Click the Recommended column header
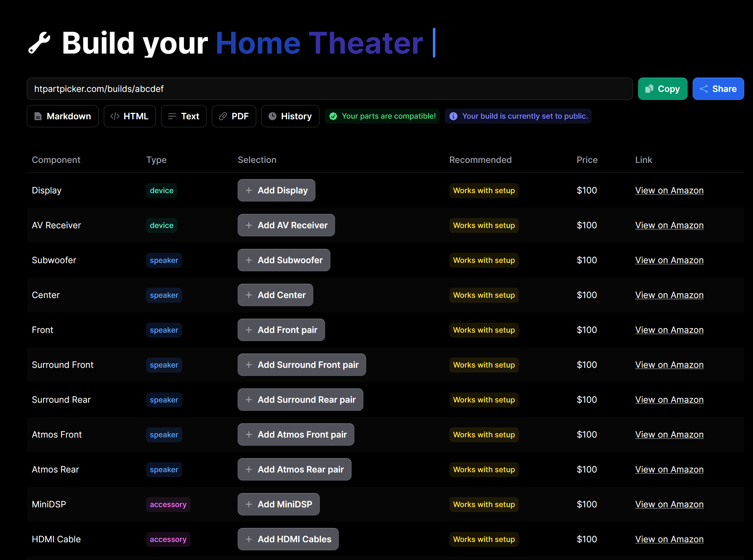Image resolution: width=753 pixels, height=560 pixels. click(481, 160)
